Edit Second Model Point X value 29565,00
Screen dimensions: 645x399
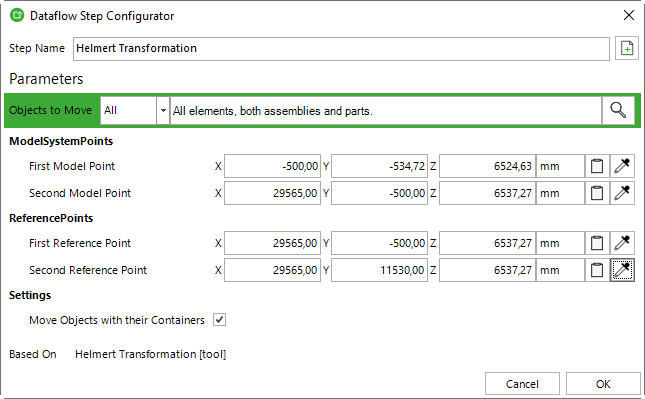tap(272, 193)
